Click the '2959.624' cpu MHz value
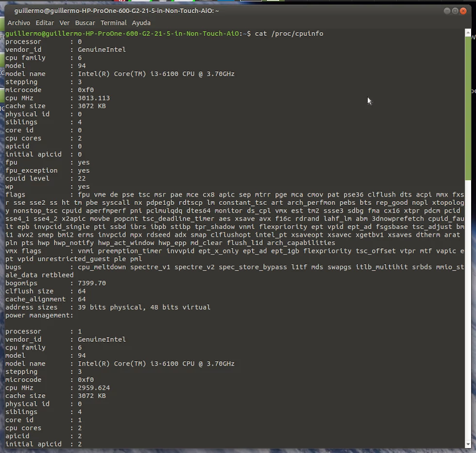 94,388
